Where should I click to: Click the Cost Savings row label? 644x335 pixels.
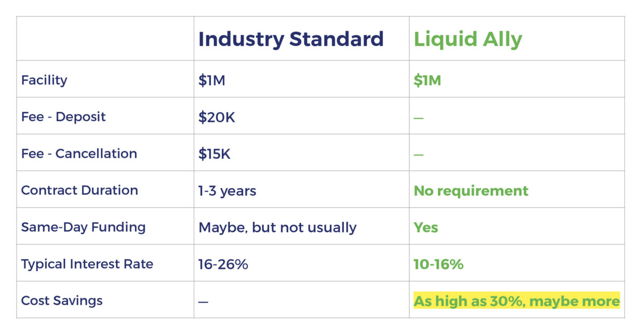[62, 301]
